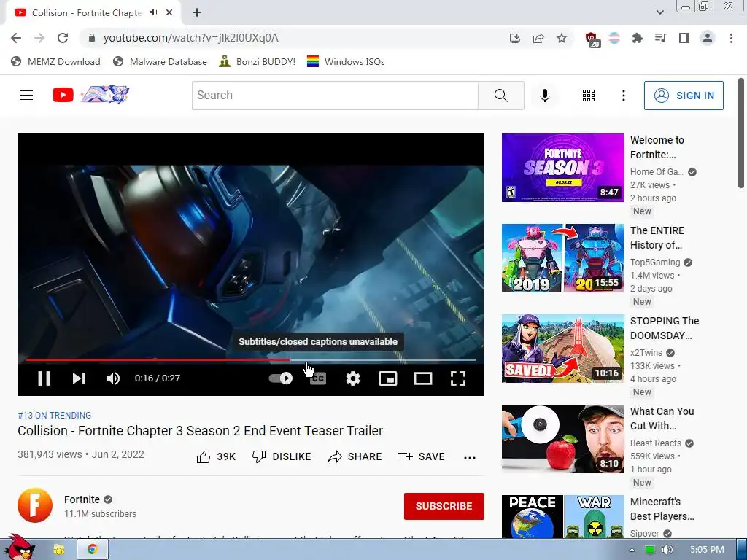Screen dimensions: 747x560
Task: Click the page vertical scrollbar
Action: pos(741,133)
